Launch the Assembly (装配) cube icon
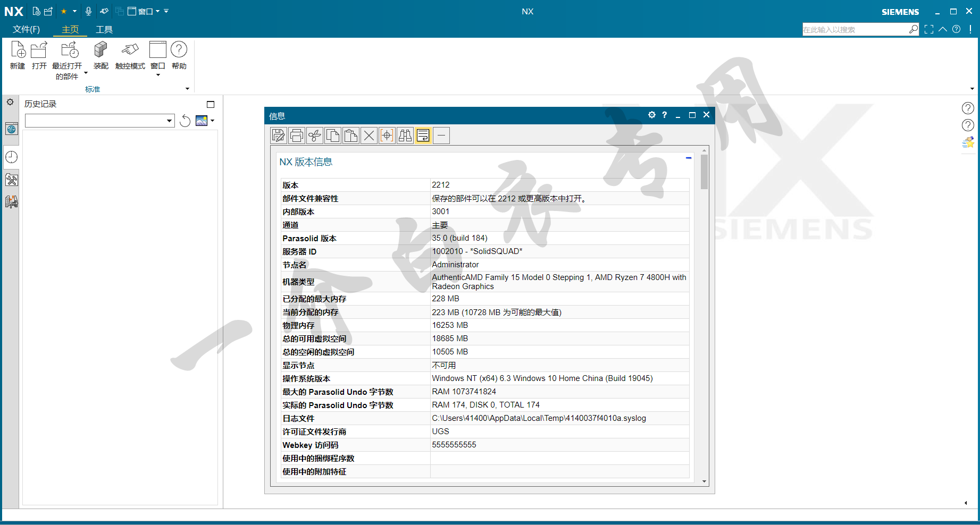Image resolution: width=980 pixels, height=525 pixels. 100,49
